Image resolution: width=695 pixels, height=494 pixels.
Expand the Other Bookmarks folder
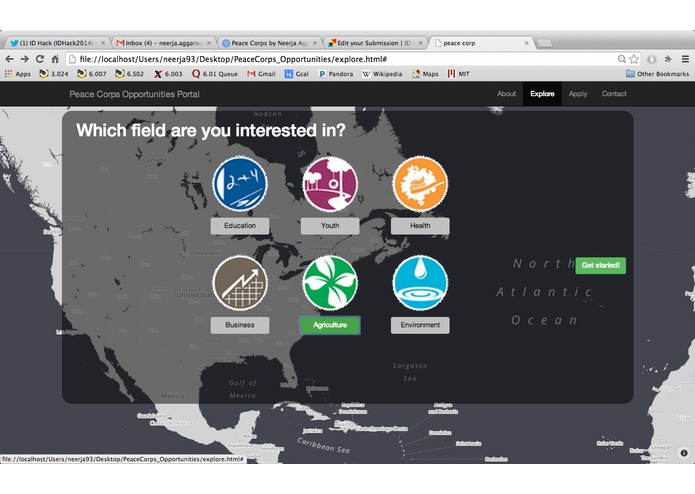657,74
